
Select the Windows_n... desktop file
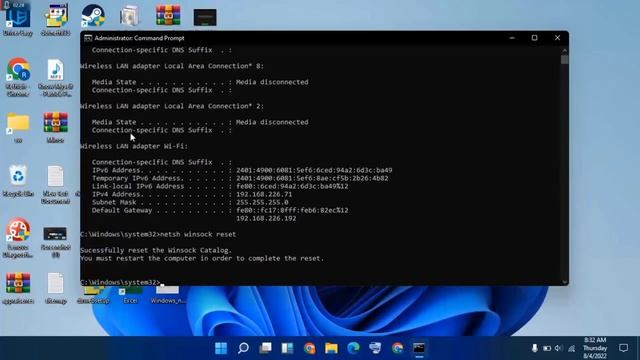(168, 295)
